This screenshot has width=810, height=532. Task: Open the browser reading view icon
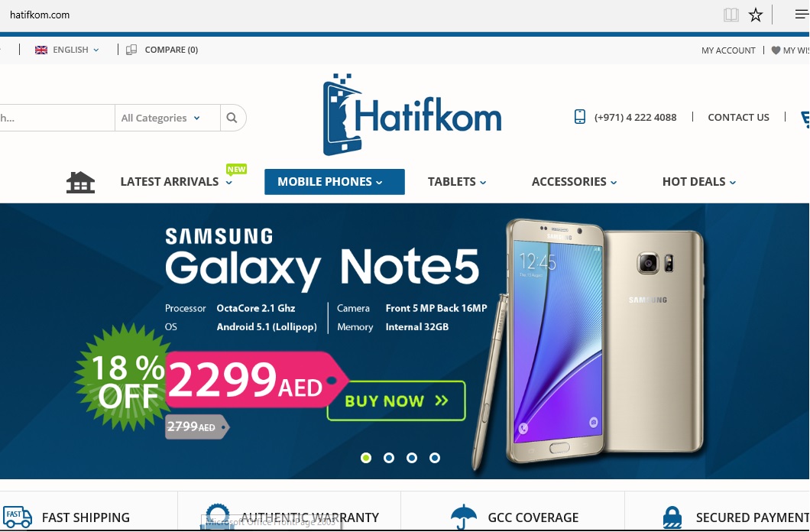(731, 15)
